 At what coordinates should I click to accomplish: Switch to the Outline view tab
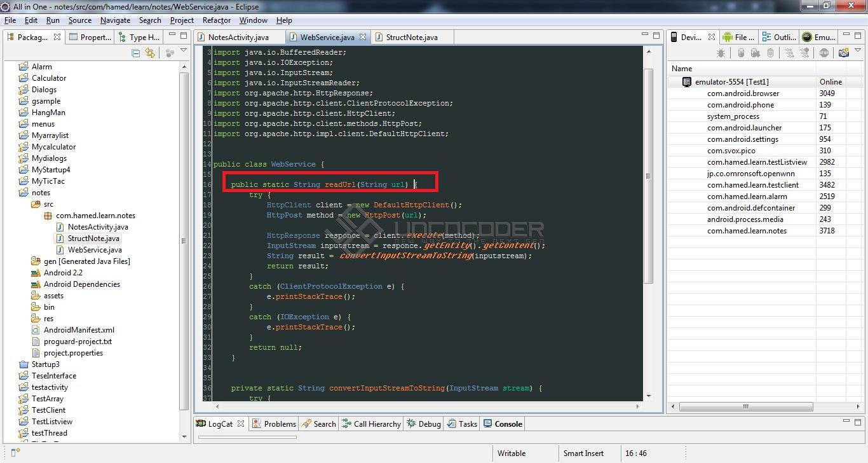[778, 37]
